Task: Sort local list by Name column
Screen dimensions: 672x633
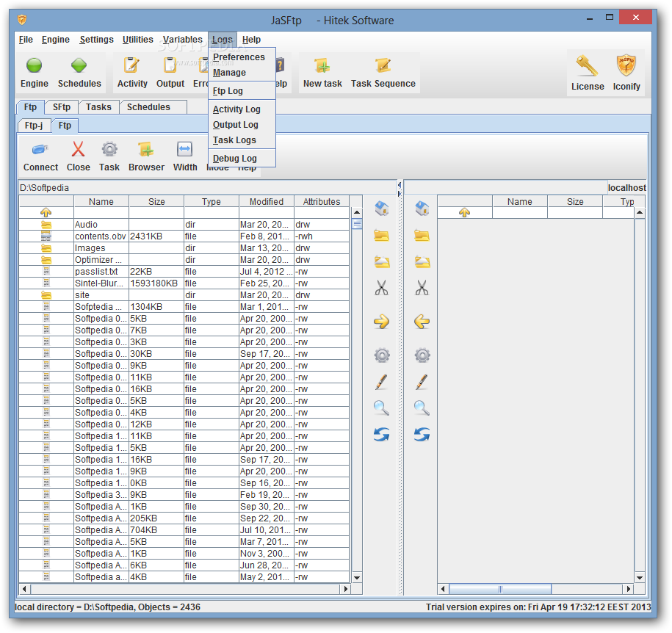Action: point(101,201)
